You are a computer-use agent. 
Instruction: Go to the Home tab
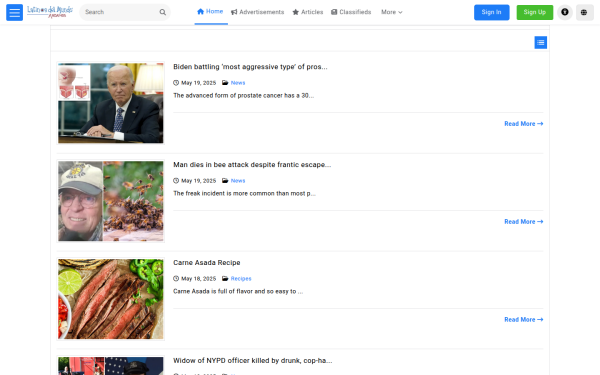[x=210, y=12]
